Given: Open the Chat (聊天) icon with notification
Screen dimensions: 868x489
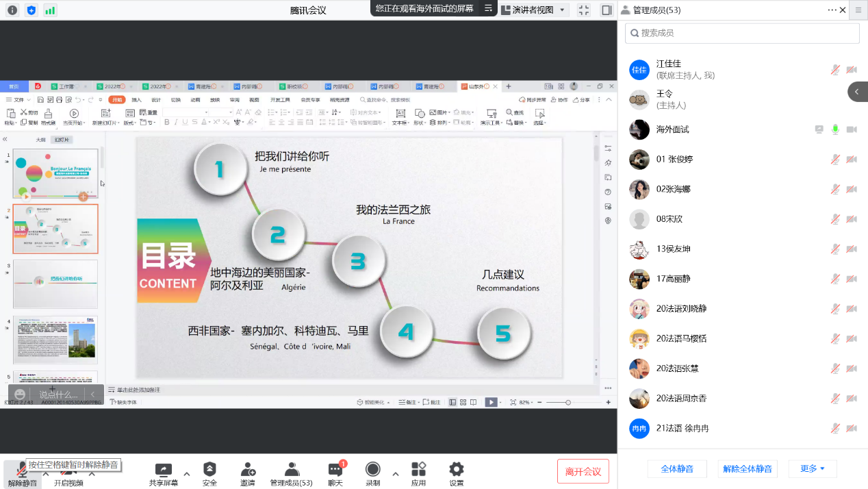Looking at the screenshot, I should [x=335, y=470].
